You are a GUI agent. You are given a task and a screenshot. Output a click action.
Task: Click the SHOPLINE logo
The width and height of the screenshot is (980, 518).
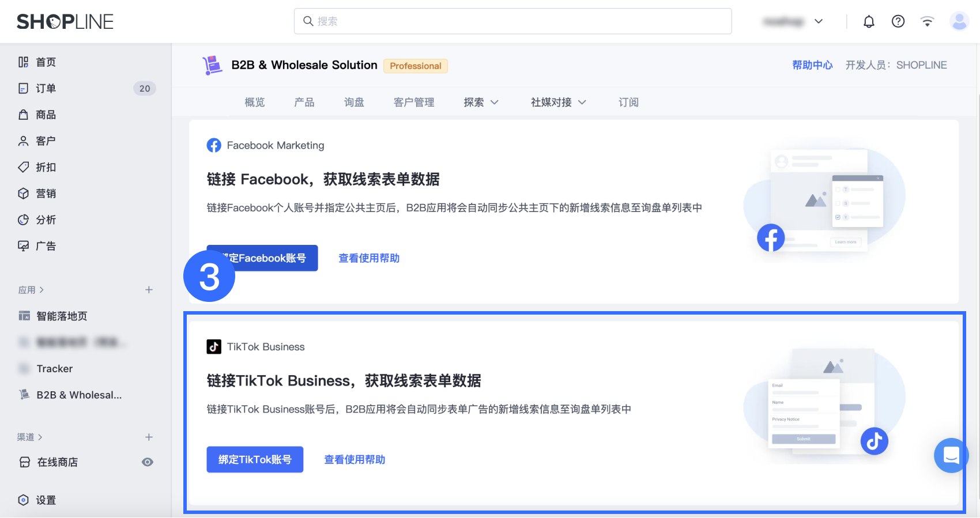[65, 22]
